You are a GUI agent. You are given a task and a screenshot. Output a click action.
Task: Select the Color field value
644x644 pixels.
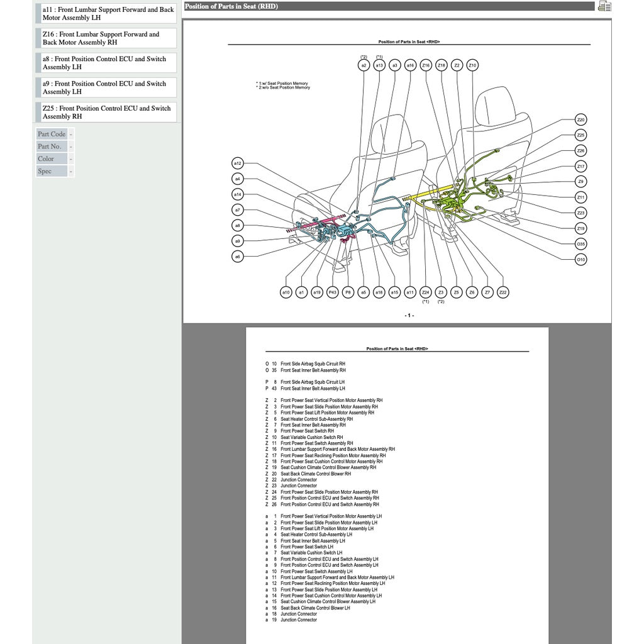point(71,158)
